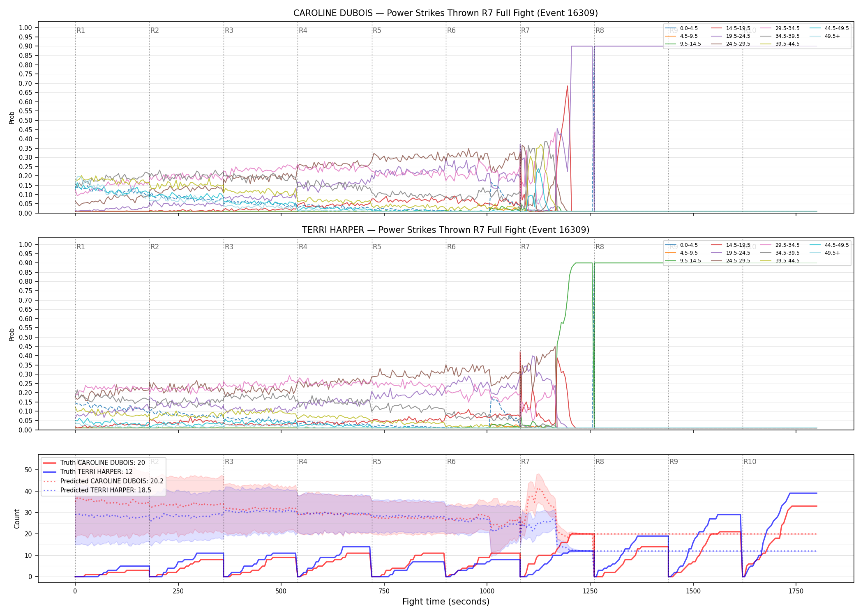Click the R10 label in the bottom count chart
Screen dimensions: 863x616
coord(750,462)
